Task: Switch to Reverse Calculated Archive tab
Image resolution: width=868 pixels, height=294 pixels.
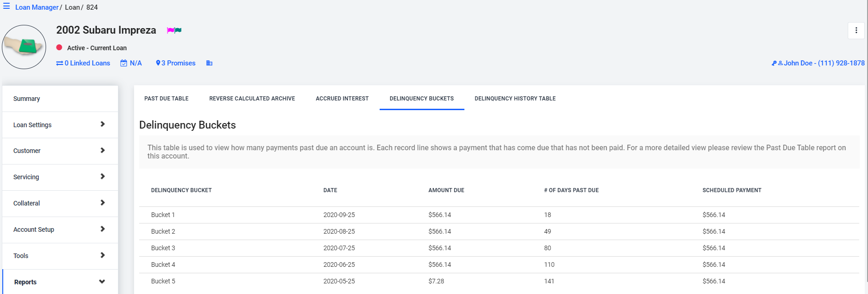Action: pyautogui.click(x=252, y=99)
